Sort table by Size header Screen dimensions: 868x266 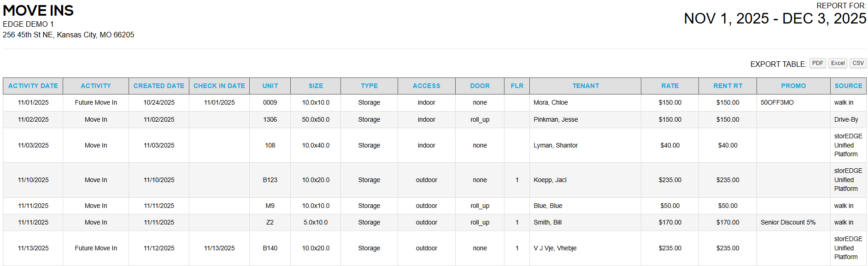click(316, 86)
